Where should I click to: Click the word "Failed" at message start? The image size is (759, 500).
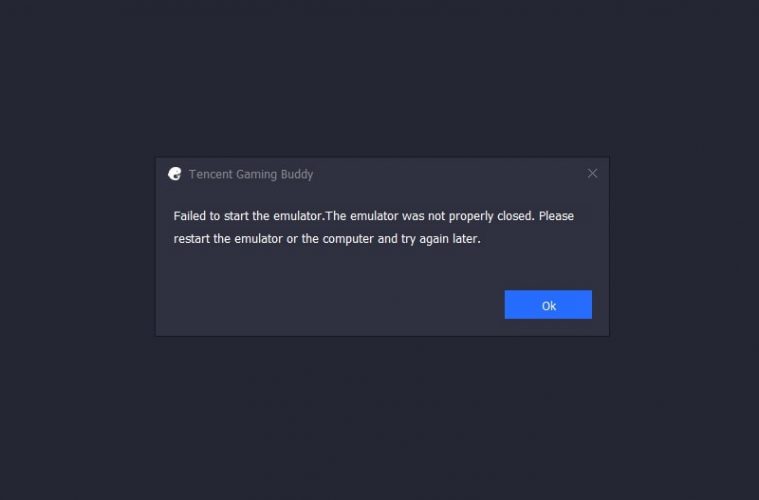(190, 216)
